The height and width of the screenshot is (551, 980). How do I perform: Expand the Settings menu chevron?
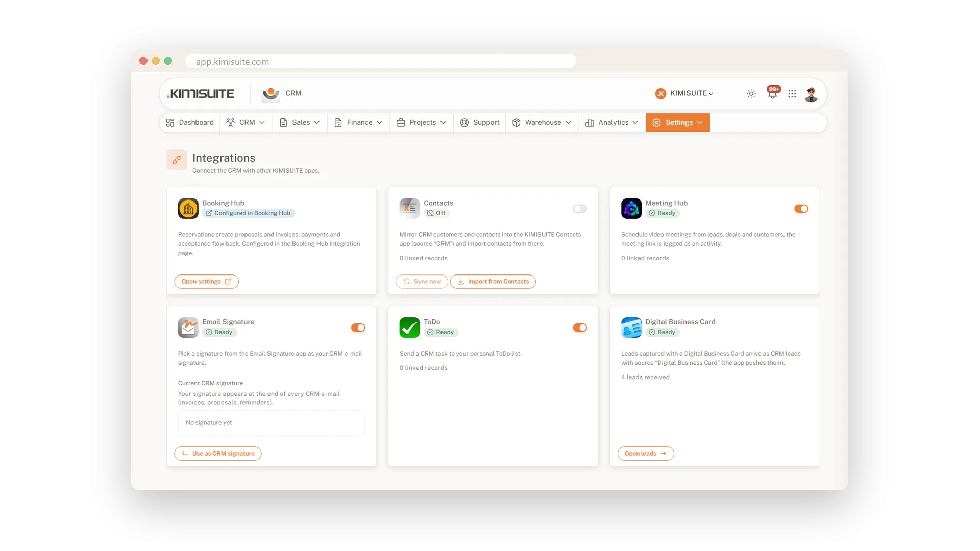700,123
